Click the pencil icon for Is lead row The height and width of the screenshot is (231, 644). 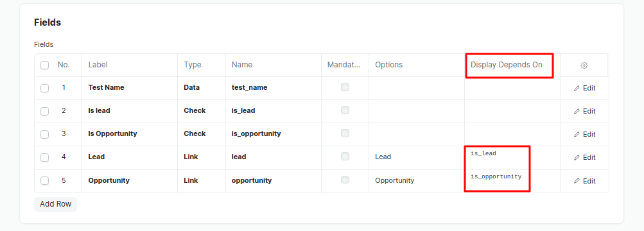click(x=577, y=111)
